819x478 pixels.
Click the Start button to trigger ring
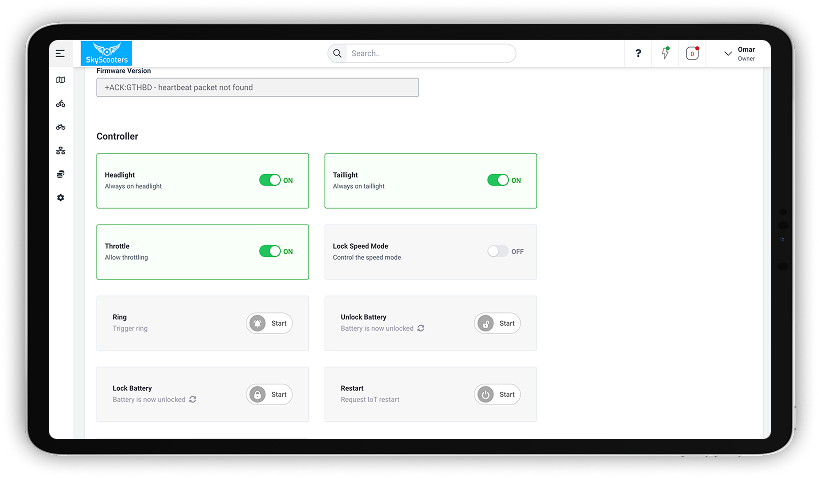pyautogui.click(x=270, y=323)
